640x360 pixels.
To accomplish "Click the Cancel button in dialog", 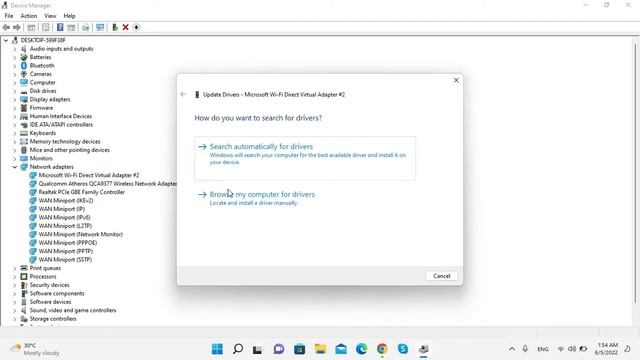I will 441,276.
